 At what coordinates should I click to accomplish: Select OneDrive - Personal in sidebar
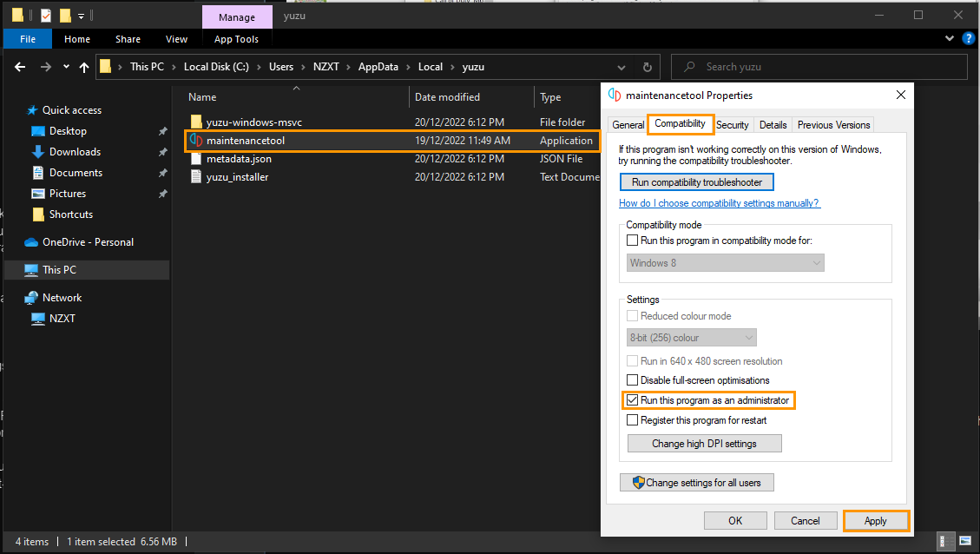(x=89, y=242)
